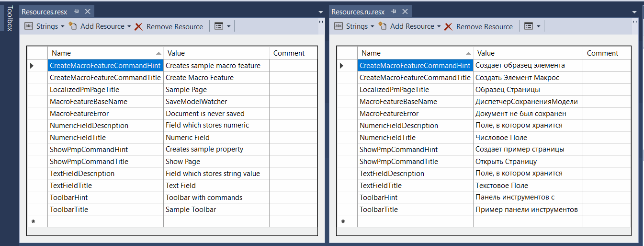Select NumericFieldDescription name in Resources.ru.resx
The width and height of the screenshot is (644, 246).
coord(415,125)
